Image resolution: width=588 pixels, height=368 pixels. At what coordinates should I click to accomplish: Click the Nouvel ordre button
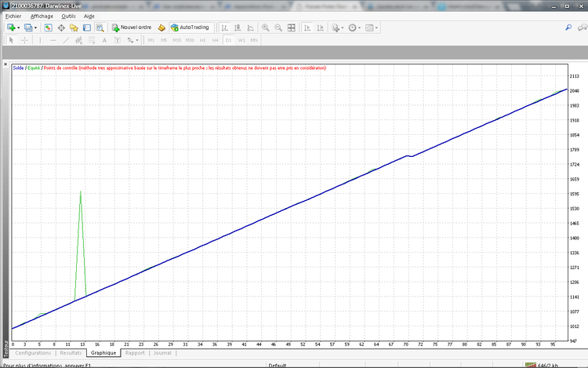tap(132, 27)
